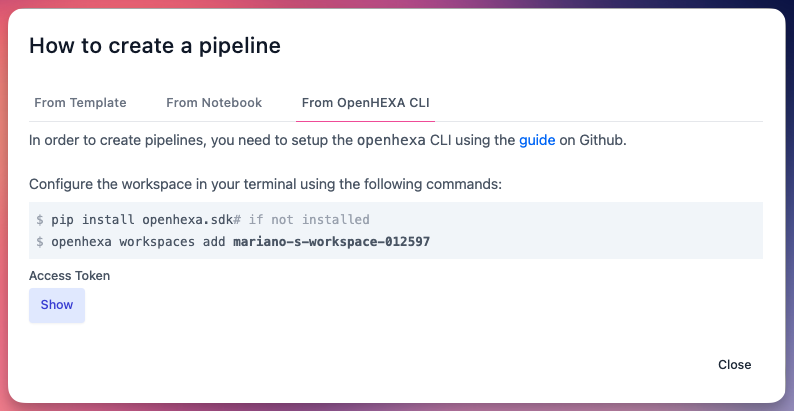The image size is (794, 411).
Task: Click the pip install openhexa.sdk command
Action: point(142,220)
